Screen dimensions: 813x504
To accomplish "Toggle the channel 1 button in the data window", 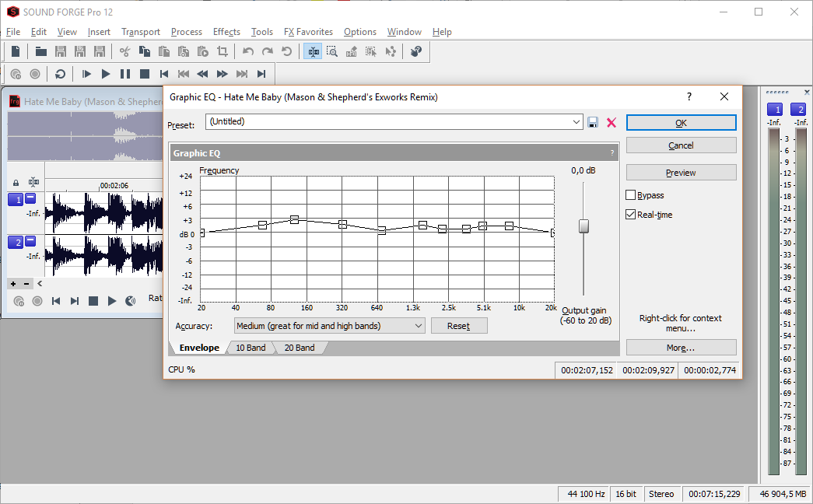I will (x=15, y=199).
